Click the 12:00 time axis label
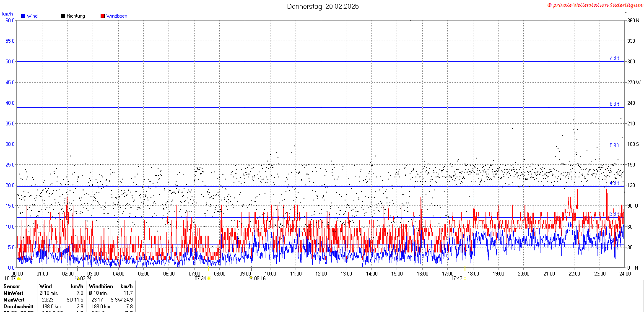Screen dimensions: 644x312 coord(321,274)
